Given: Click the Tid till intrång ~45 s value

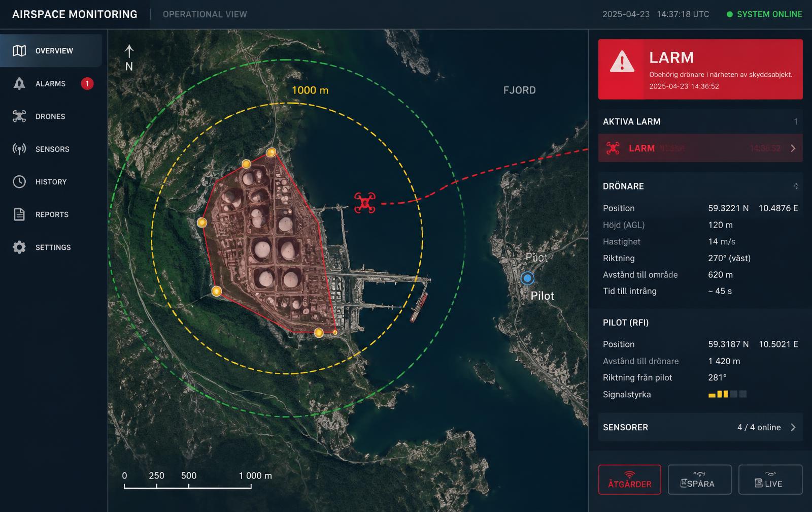Looking at the screenshot, I should 720,291.
